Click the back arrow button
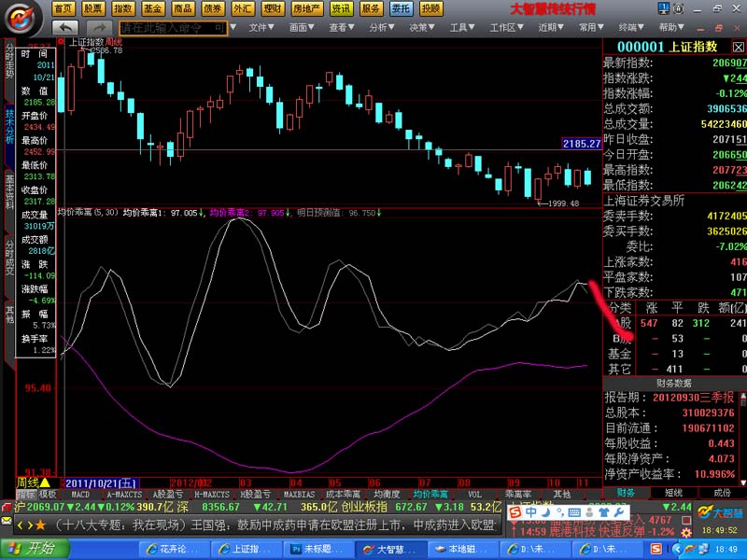The width and height of the screenshot is (747, 560). click(x=64, y=28)
